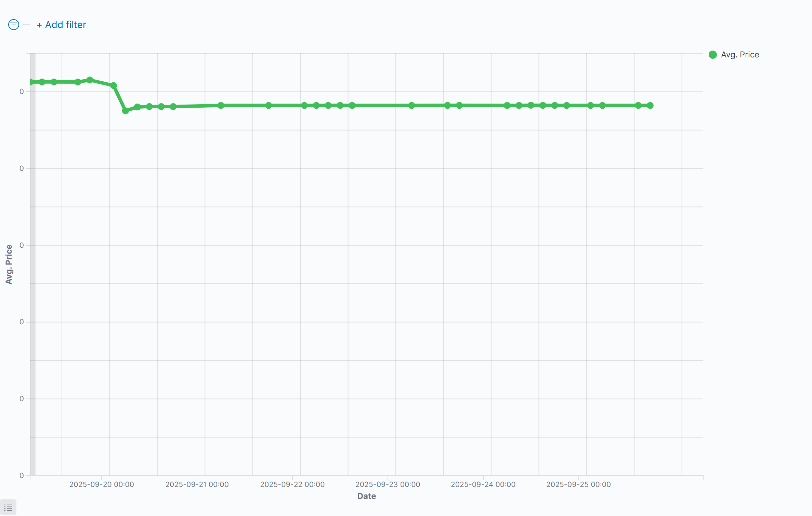Screen dimensions: 812x516
Task: Click the 2025-09-24 00:00 axis label
Action: [x=483, y=484]
